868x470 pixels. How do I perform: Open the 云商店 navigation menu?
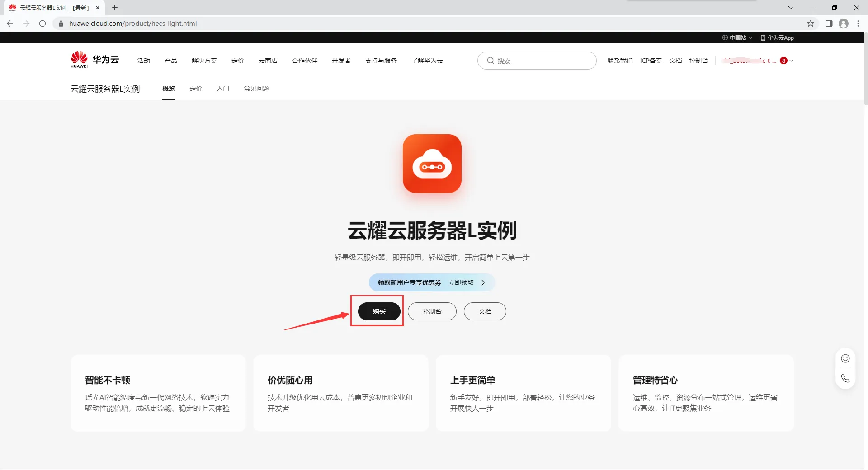pyautogui.click(x=268, y=61)
